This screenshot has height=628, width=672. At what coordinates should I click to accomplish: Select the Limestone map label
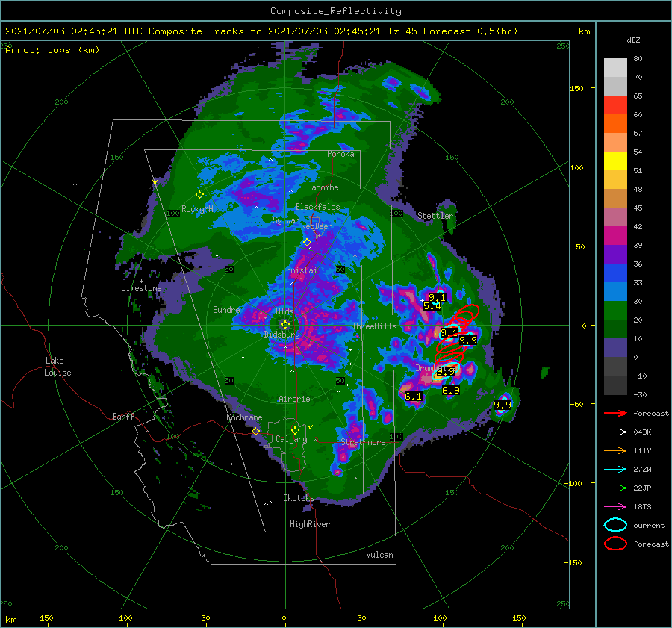141,288
